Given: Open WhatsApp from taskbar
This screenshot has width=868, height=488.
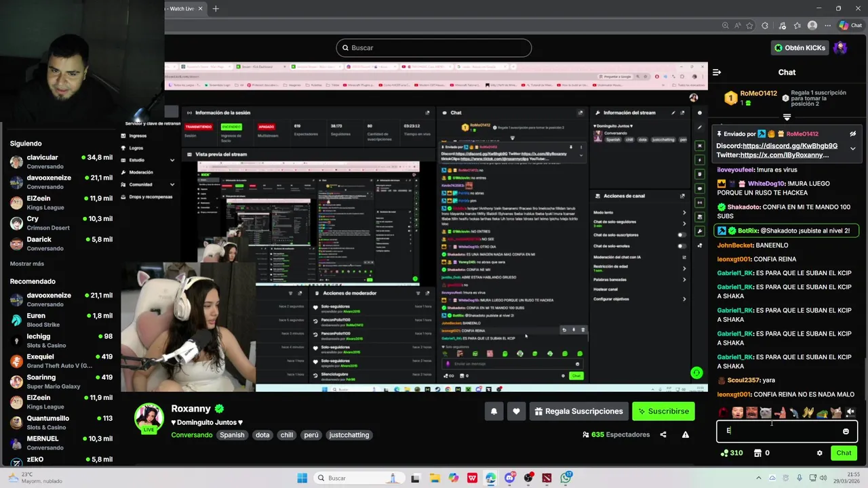Looking at the screenshot, I should tap(566, 478).
